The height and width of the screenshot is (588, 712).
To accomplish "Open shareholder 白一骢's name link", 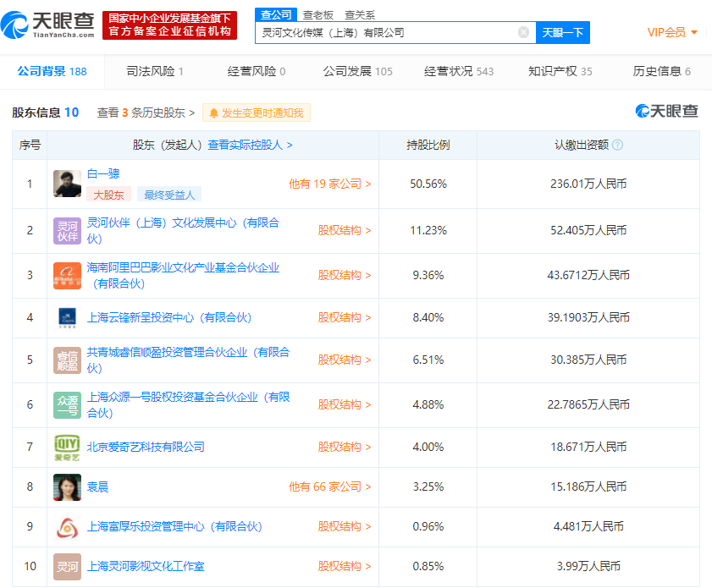I will pyautogui.click(x=103, y=173).
